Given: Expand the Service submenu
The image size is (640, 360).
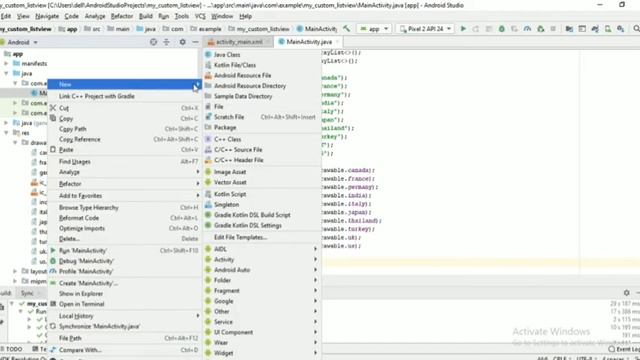Looking at the screenshot, I should 262,322.
